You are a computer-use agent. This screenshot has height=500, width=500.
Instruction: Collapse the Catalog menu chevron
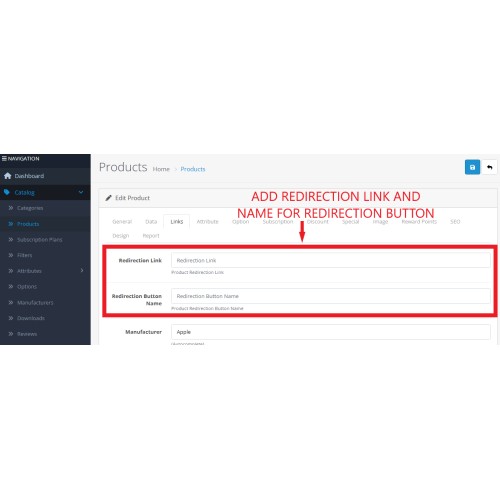click(x=81, y=192)
